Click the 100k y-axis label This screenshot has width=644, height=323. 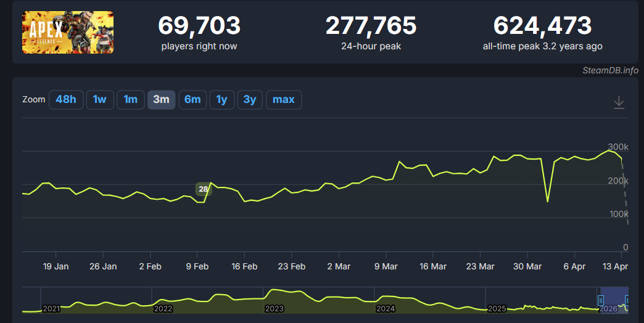pyautogui.click(x=618, y=215)
